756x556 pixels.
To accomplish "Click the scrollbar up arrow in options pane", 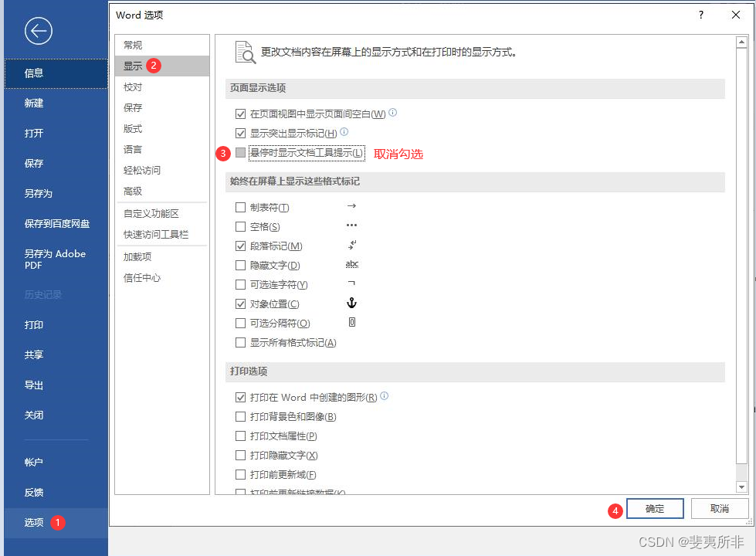I will 741,42.
